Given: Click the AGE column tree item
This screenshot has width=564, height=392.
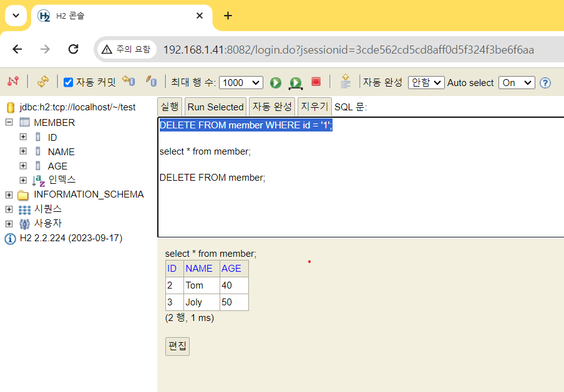Looking at the screenshot, I should [x=57, y=166].
